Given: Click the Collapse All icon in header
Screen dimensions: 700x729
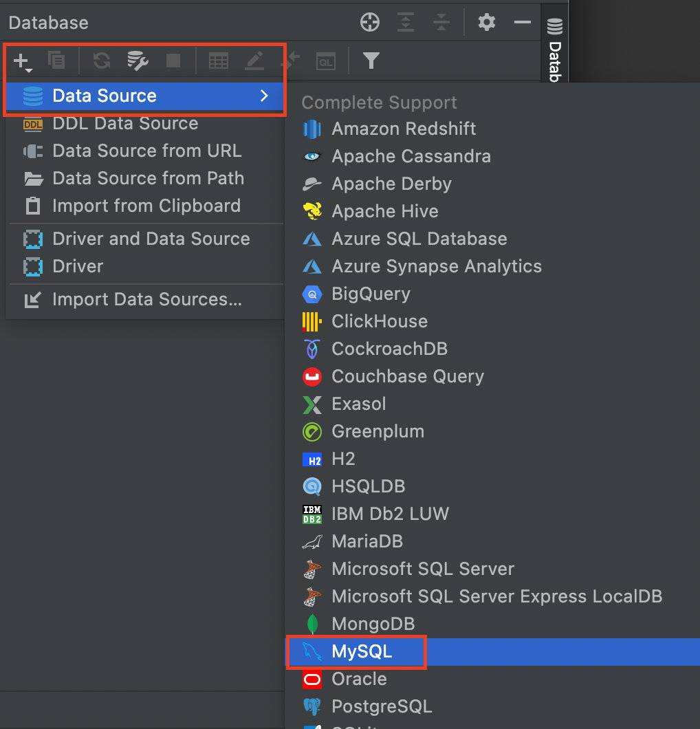Looking at the screenshot, I should 441,22.
